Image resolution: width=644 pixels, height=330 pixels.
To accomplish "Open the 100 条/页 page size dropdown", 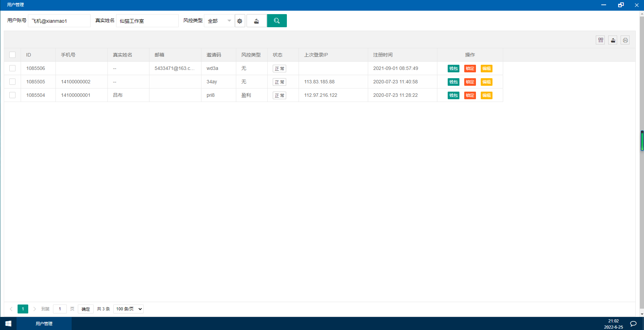I will click(128, 309).
